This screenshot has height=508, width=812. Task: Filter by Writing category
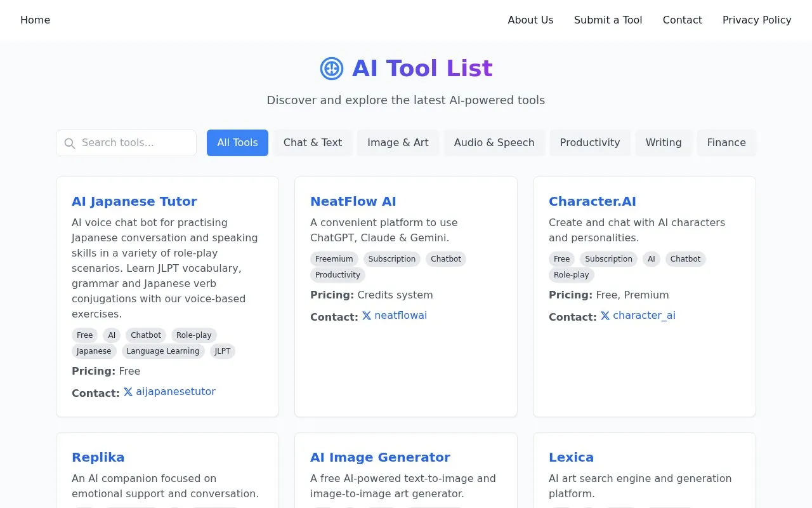[664, 143]
